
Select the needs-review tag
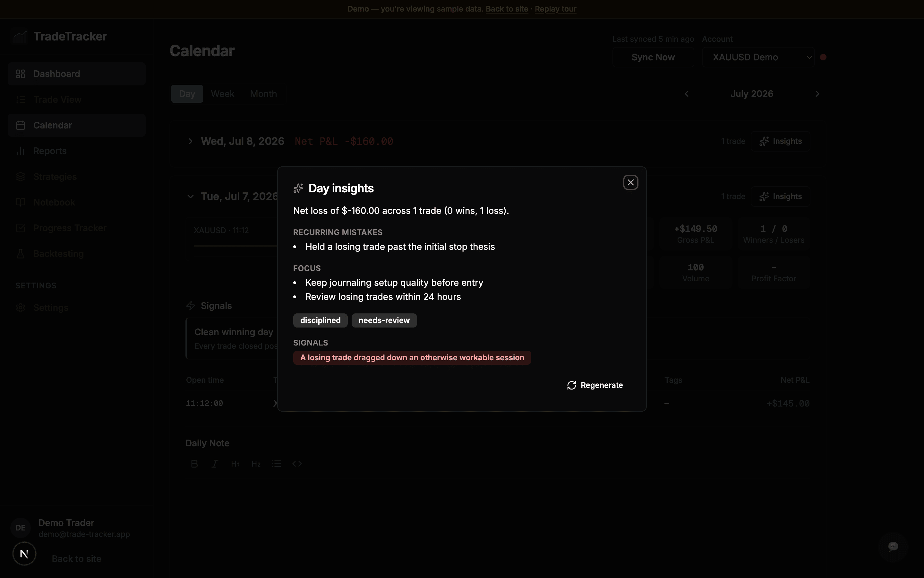click(x=384, y=320)
